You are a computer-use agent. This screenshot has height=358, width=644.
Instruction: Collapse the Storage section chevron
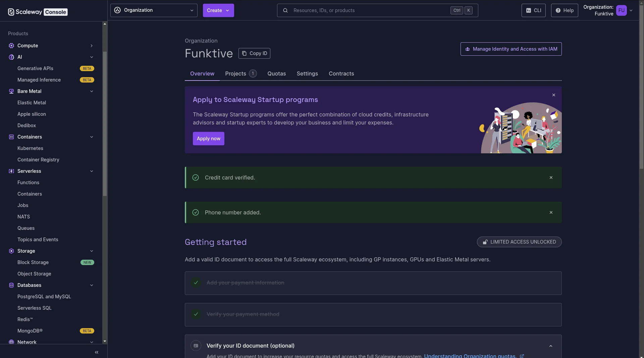(x=92, y=251)
